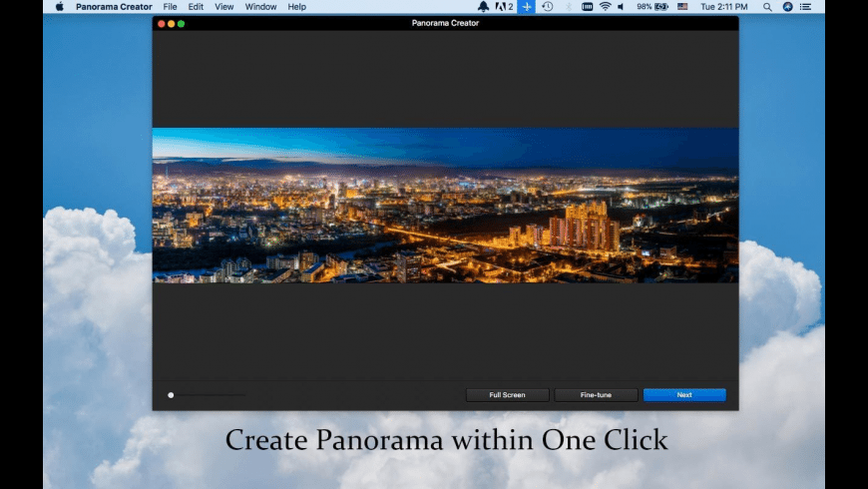Open the Help menu
Viewport: 868px width, 489px height.
(296, 7)
